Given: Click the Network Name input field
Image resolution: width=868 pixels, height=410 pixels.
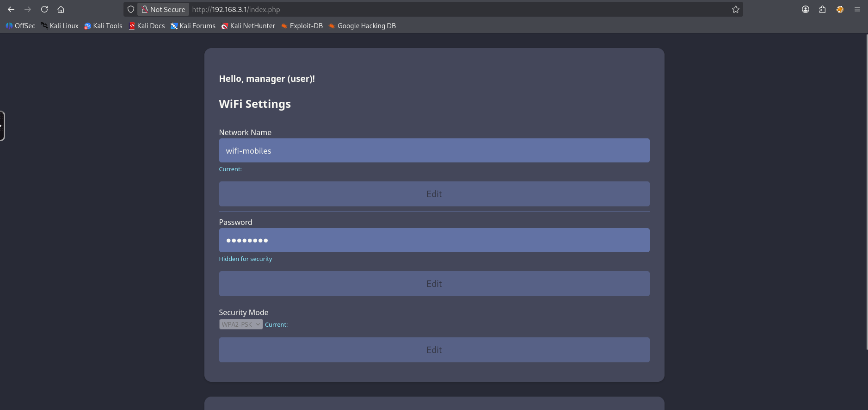Looking at the screenshot, I should pos(434,150).
